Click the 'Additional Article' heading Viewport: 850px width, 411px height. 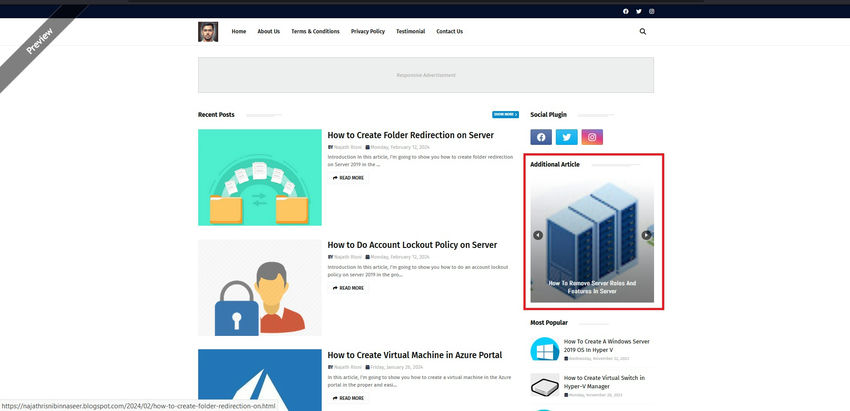pyautogui.click(x=555, y=164)
